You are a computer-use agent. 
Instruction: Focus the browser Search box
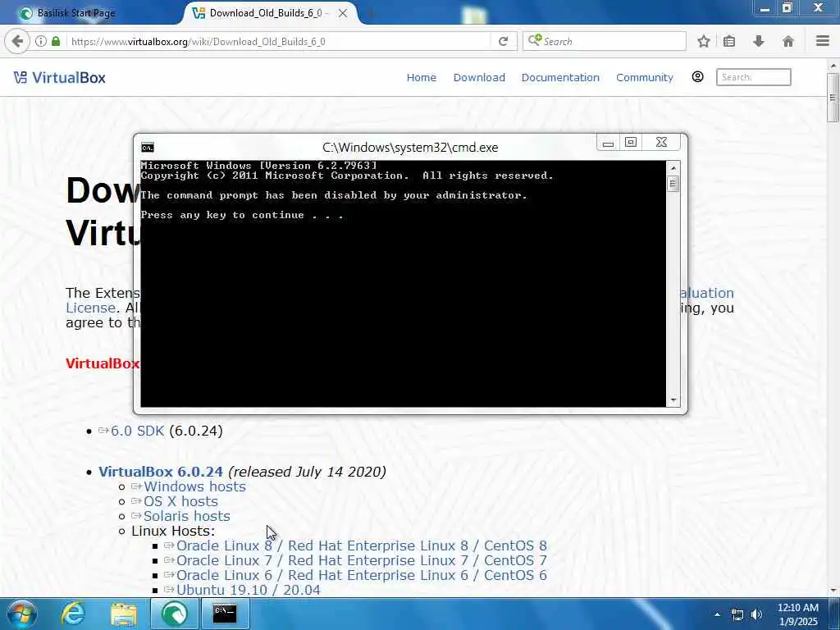(605, 41)
